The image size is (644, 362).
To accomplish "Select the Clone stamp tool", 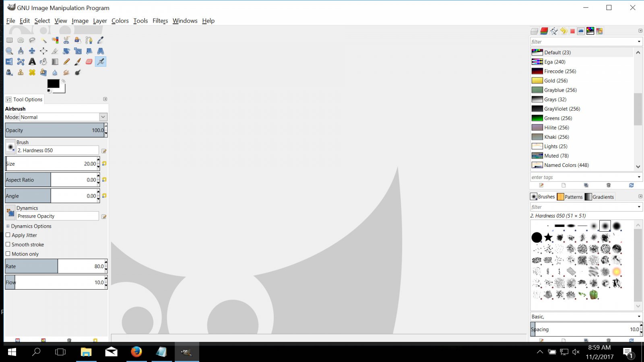I will 21,72.
